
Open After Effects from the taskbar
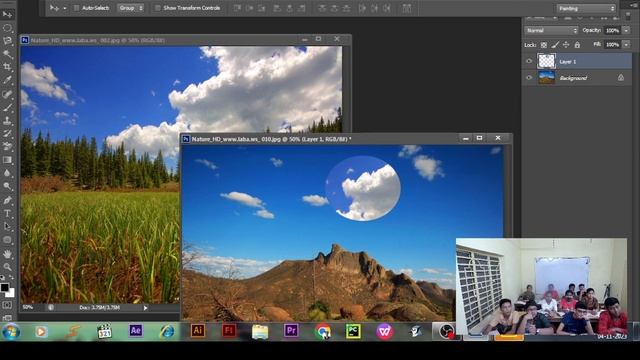[x=136, y=331]
